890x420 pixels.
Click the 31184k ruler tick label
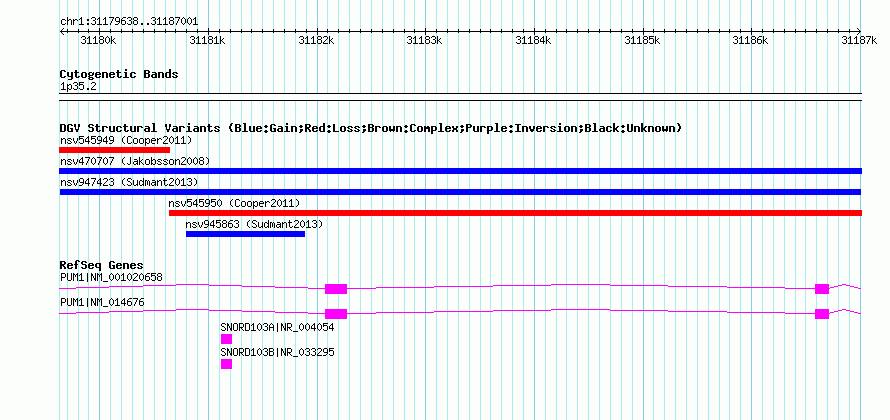tap(534, 40)
